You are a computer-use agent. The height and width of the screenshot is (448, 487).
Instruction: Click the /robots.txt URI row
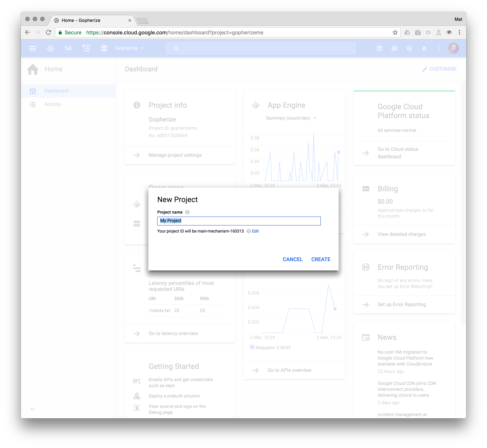(187, 311)
